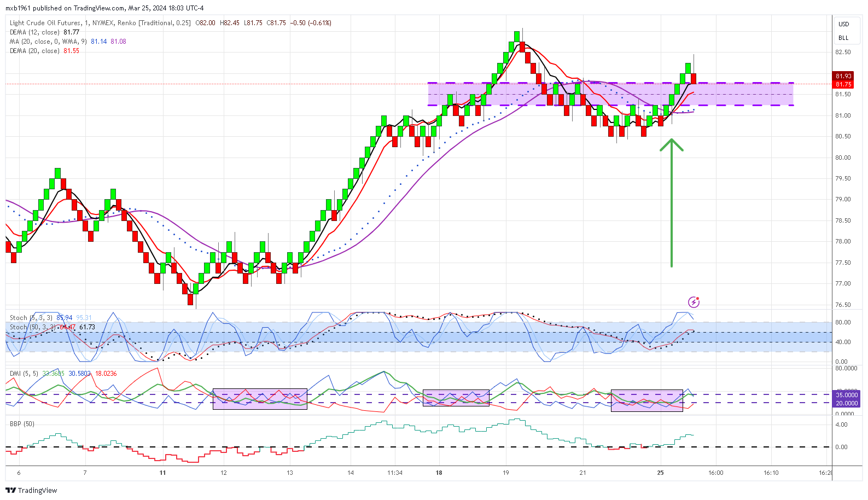Viewport: 868px width, 500px height.
Task: Click the 82.50 price axis label
Action: (843, 53)
